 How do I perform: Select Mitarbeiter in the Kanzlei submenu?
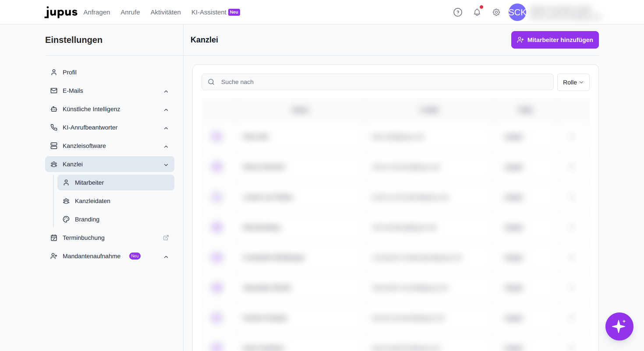(x=116, y=183)
